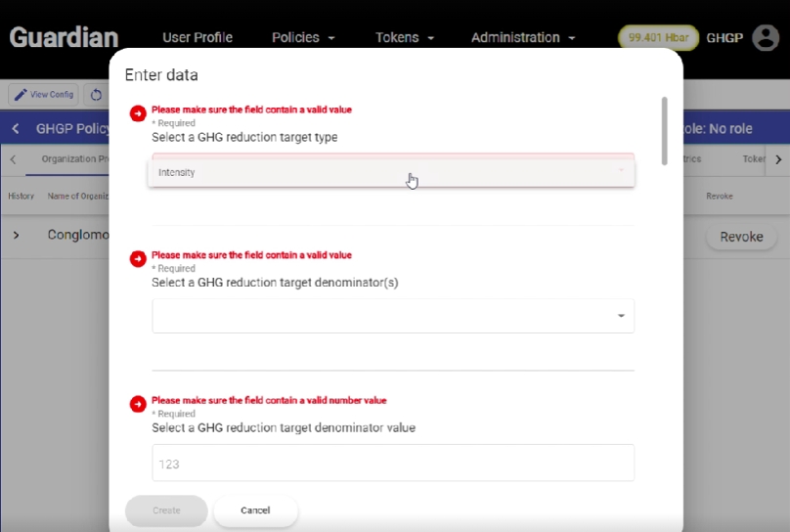Screen dimensions: 790x532
Task: Go to User Profile page
Action: (197, 38)
